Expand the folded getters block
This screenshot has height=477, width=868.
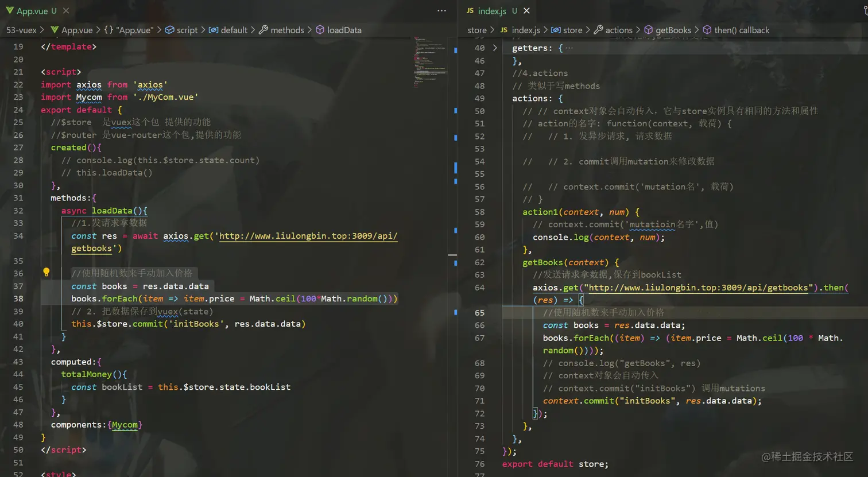click(495, 48)
